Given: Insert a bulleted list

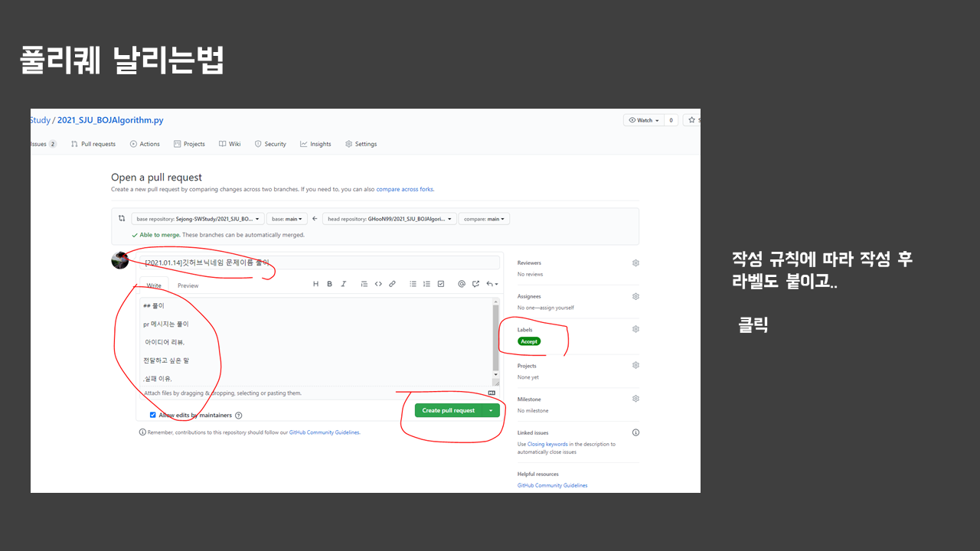Looking at the screenshot, I should [413, 284].
